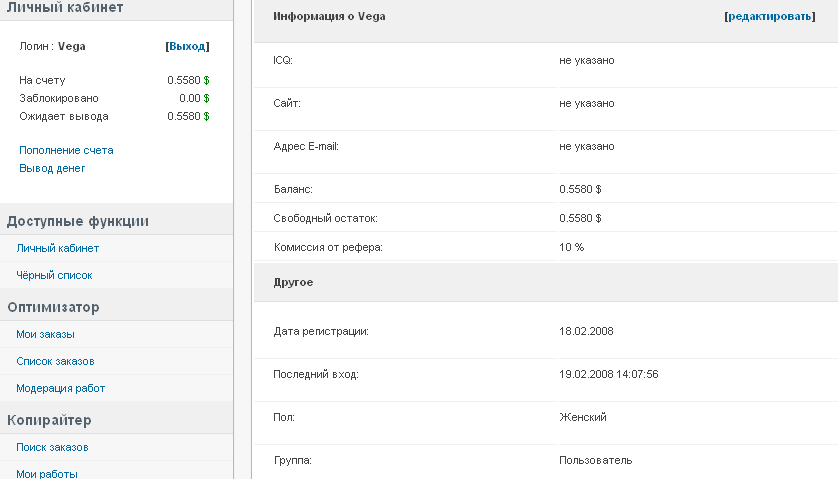Click the green dollar sign beside Заблокировано

click(207, 98)
